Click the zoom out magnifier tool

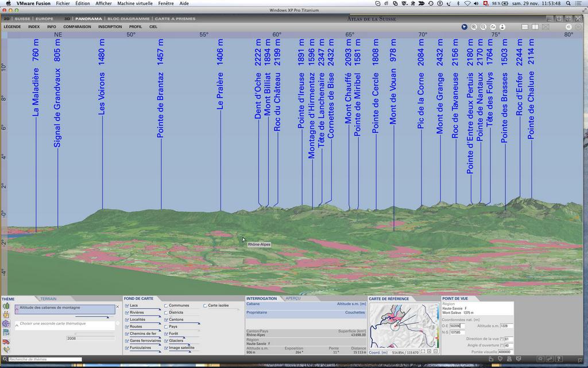pos(483,27)
